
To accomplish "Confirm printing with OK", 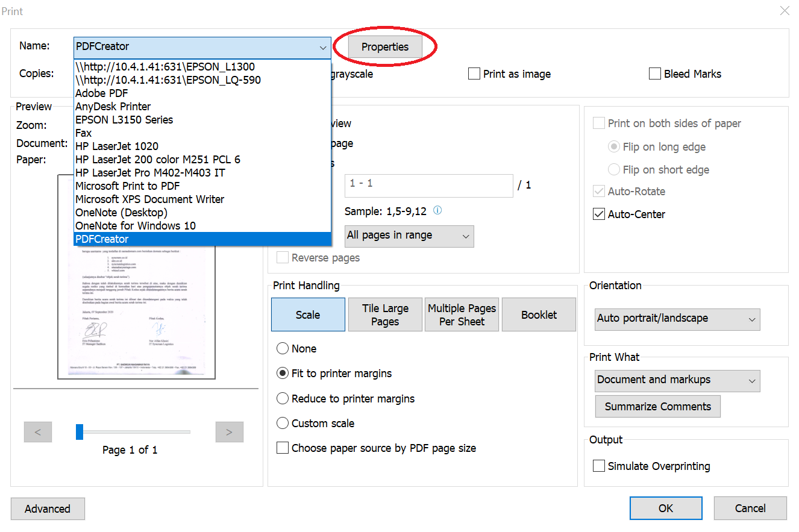I will coord(666,509).
